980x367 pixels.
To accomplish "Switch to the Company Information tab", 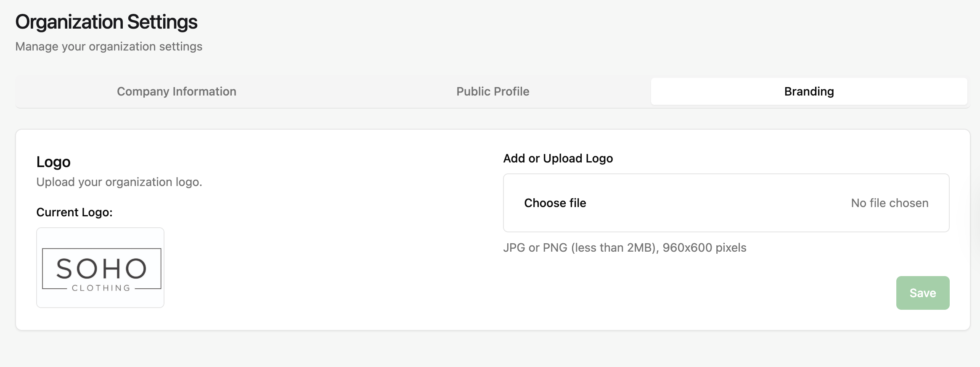I will (x=176, y=91).
